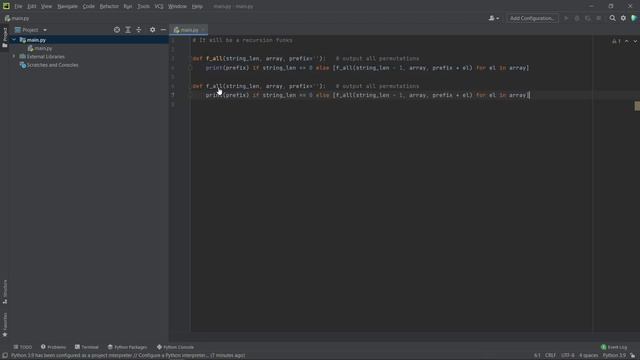Click Expand All icon in Project panel
This screenshot has height=360, width=640.
[x=128, y=30]
